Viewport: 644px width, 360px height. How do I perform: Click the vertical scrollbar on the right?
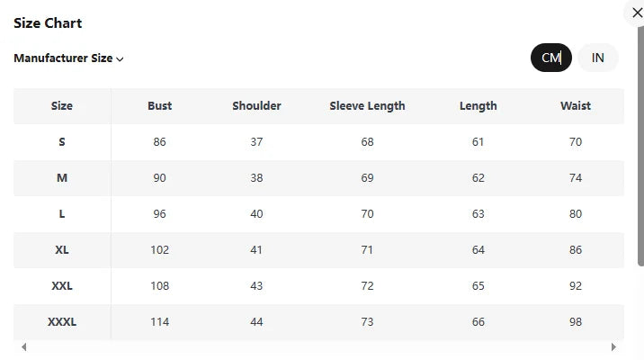(x=640, y=146)
